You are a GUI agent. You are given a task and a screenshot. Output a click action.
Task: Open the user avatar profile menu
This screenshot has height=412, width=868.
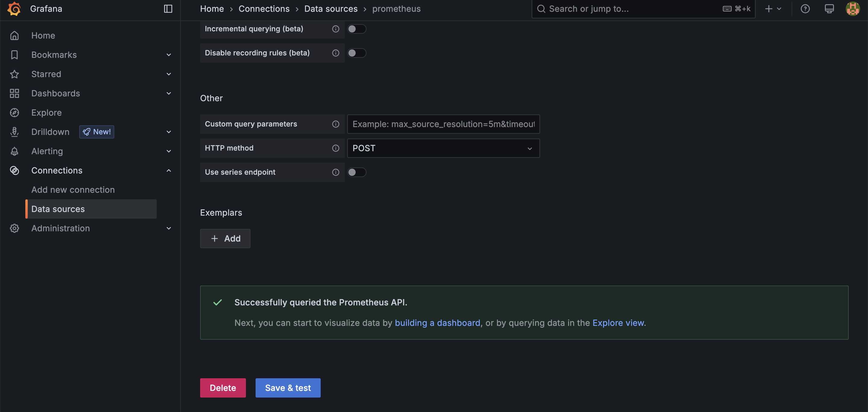tap(853, 9)
